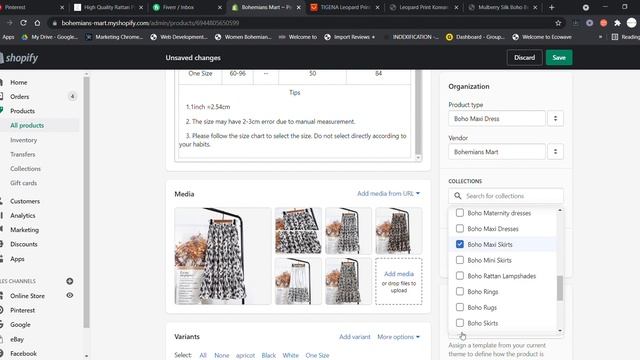
Task: Click the sidebar navigation scrollbar
Action: [x=86, y=202]
